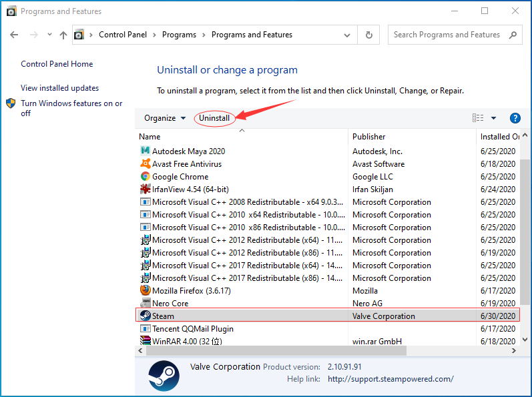Viewport: 532px width, 397px height.
Task: Click the 6/30/2020 install date cell
Action: point(498,316)
